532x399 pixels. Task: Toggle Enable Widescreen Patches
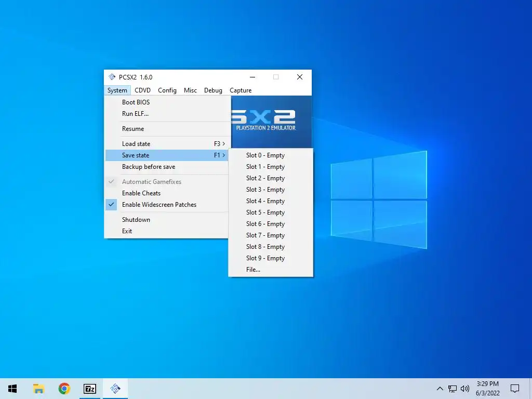(166, 205)
